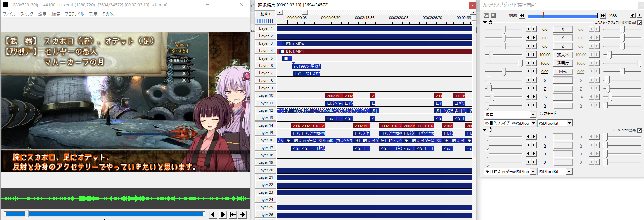Click the 動画1 scene button
The height and width of the screenshot is (220, 644).
[265, 14]
